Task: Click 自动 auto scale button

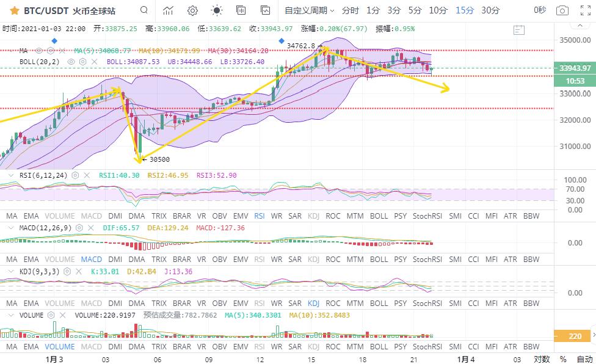Action: pos(584,359)
